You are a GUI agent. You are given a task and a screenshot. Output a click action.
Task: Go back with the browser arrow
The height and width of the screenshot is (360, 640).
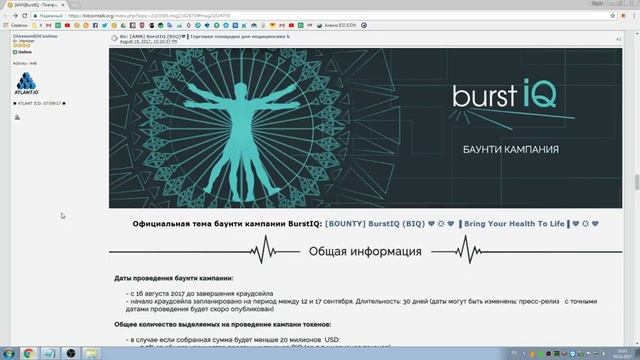pos(5,16)
